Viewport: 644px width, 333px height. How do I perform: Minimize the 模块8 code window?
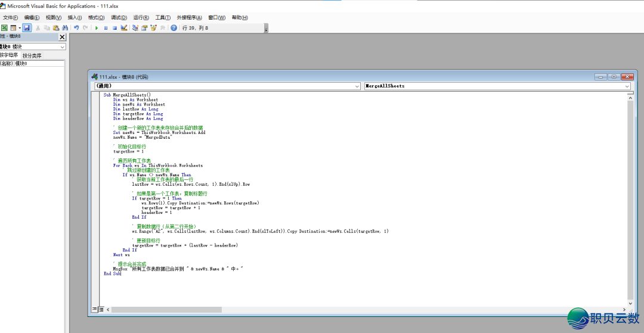click(x=601, y=77)
